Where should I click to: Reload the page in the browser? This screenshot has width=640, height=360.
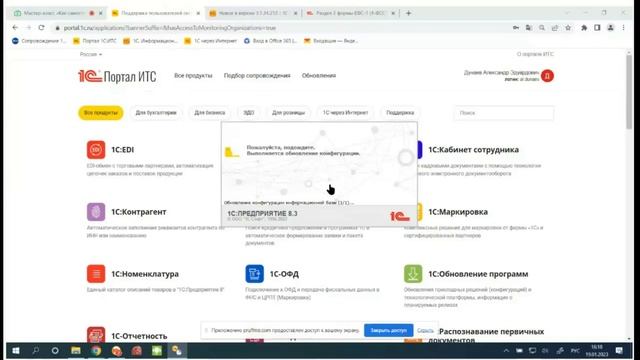(x=41, y=28)
